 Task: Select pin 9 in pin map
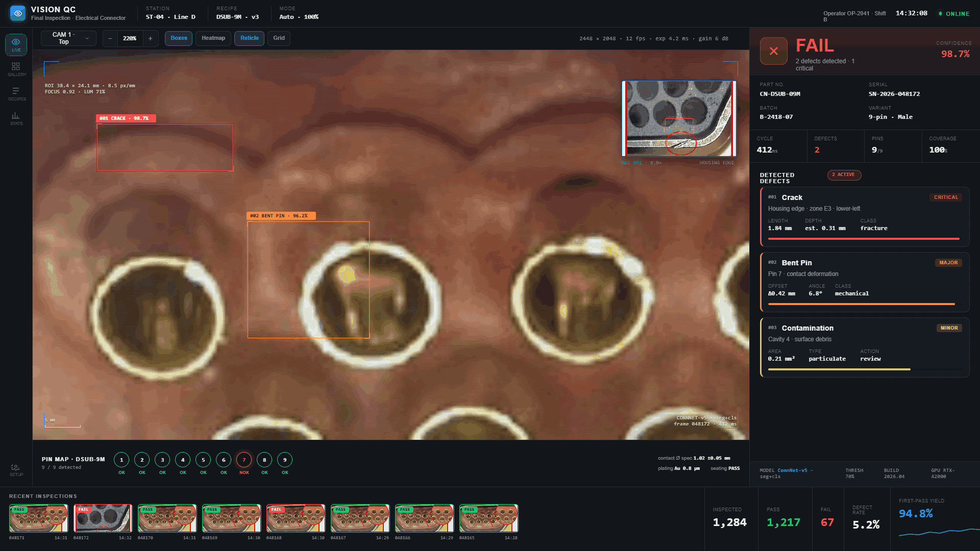(285, 460)
